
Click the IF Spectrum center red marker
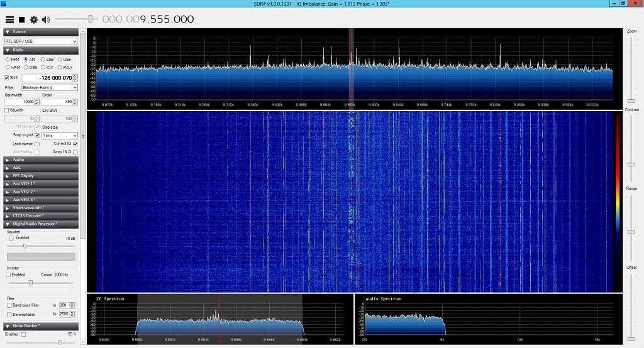219,319
